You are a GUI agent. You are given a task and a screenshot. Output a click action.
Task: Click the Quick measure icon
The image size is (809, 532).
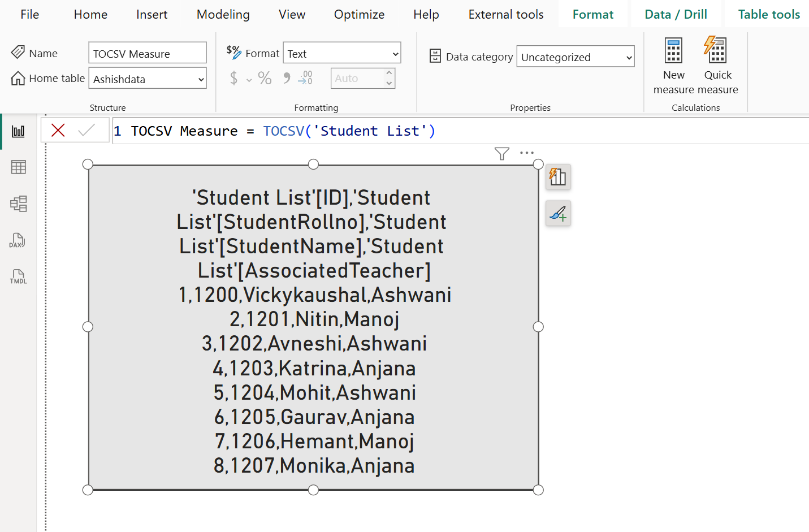[717, 51]
